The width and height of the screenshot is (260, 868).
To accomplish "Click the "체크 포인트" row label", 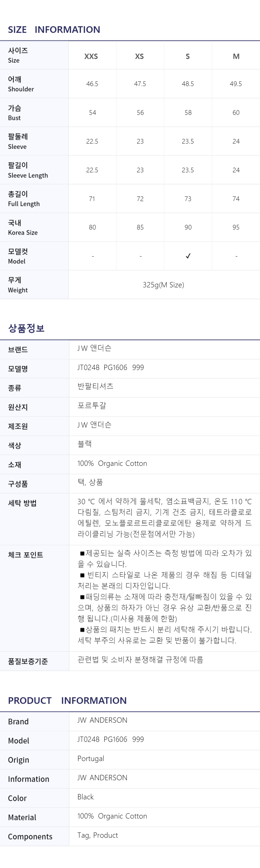I will tap(25, 555).
